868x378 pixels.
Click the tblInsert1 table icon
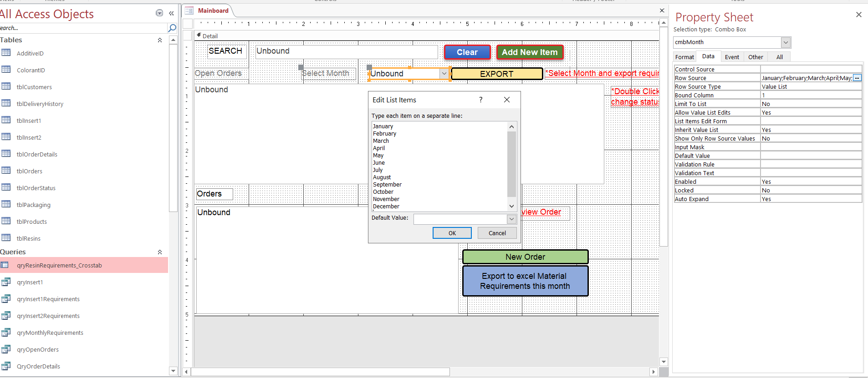(6, 120)
